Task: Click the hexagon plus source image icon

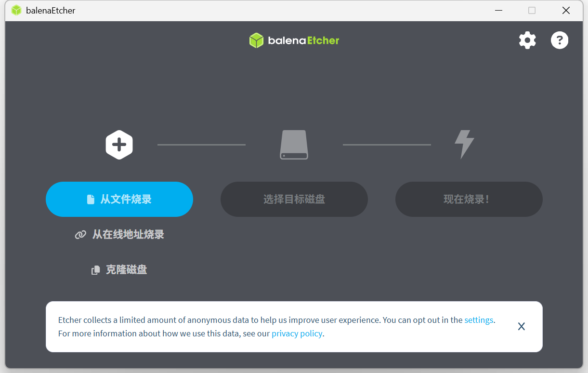Action: pyautogui.click(x=119, y=145)
